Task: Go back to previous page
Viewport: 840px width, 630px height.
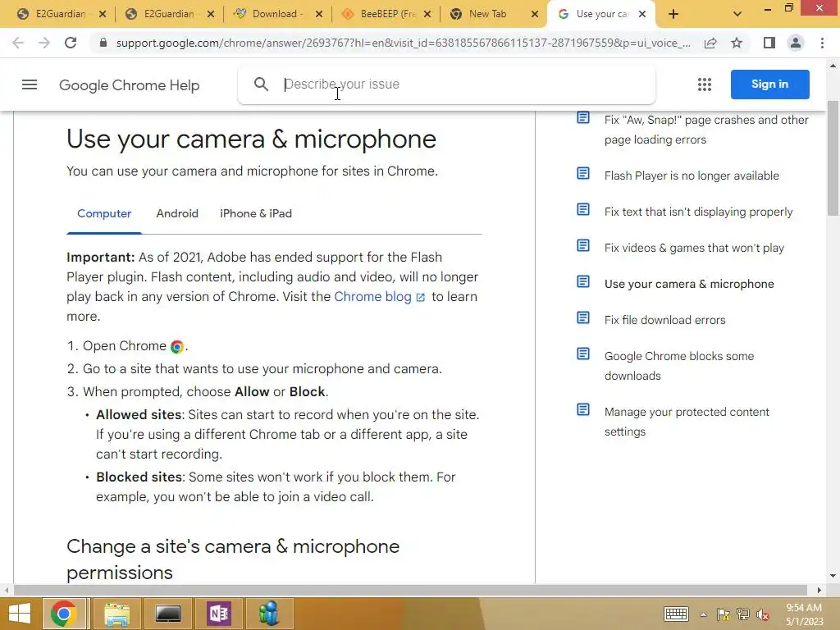Action: click(x=18, y=43)
